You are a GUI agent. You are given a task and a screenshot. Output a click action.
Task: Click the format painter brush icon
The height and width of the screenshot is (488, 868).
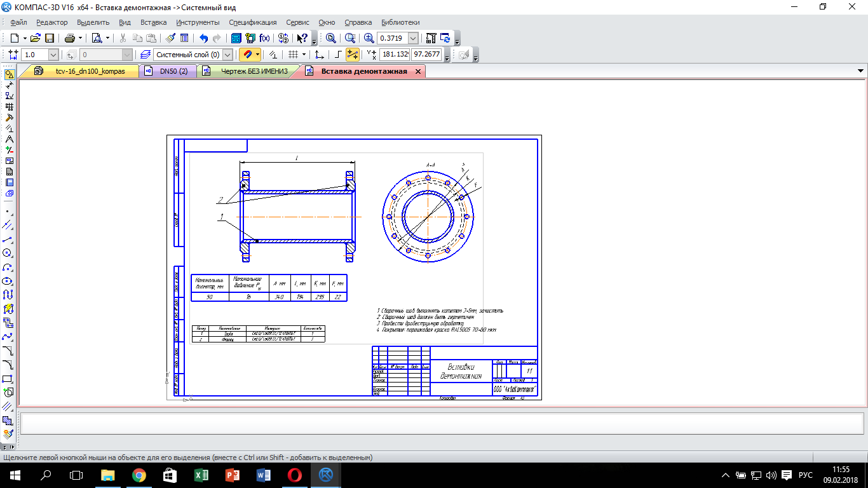[170, 38]
